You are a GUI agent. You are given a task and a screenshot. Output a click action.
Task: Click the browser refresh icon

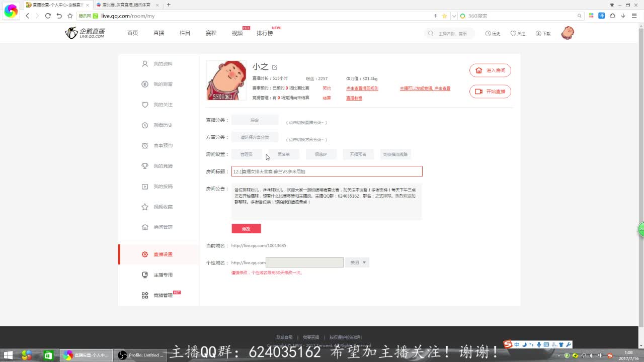[48, 16]
